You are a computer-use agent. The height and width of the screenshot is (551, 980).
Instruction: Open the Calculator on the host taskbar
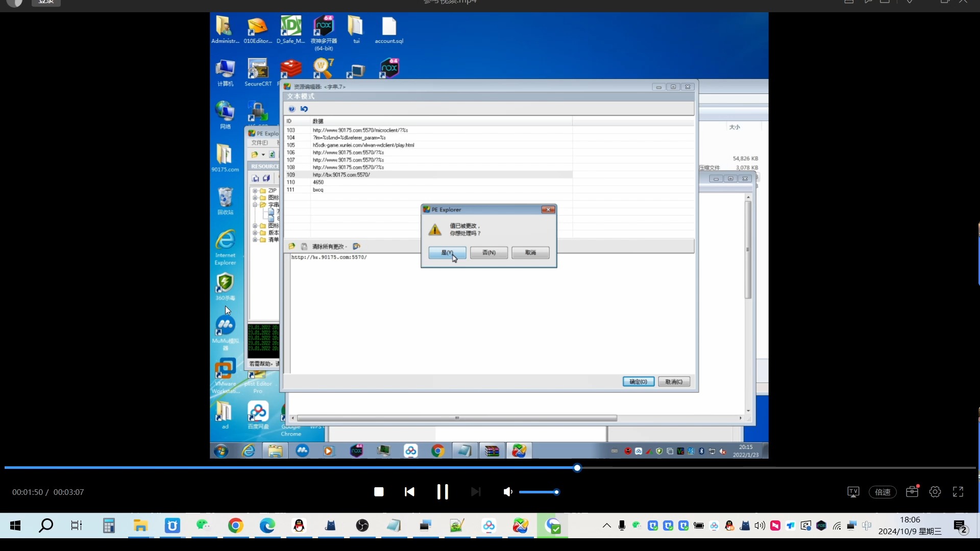coord(109,525)
